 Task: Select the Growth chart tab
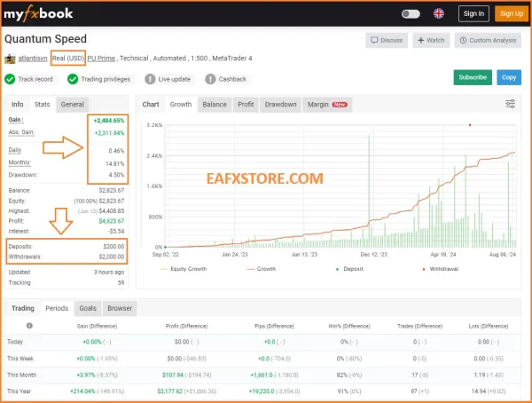[181, 105]
